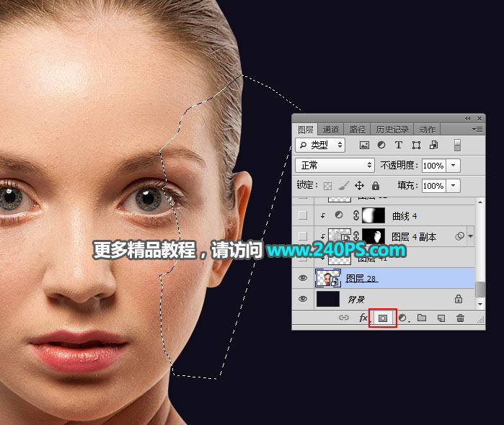Screen dimensions: 504x425
Task: Open the 不透明度 slider arrow
Action: pyautogui.click(x=454, y=166)
